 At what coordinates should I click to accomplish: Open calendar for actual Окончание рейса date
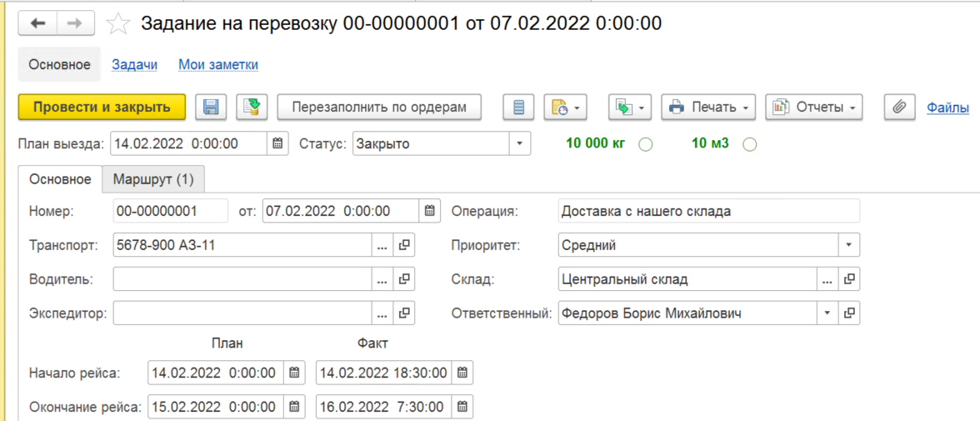(462, 407)
